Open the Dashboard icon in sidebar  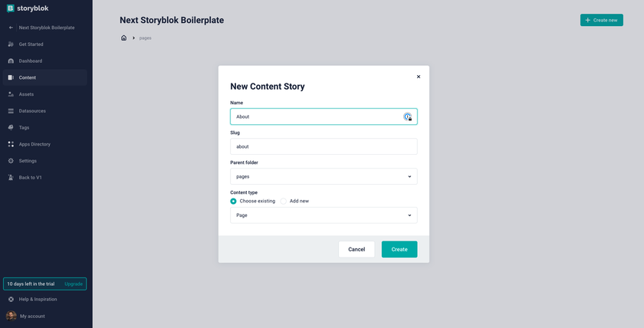[x=11, y=61]
